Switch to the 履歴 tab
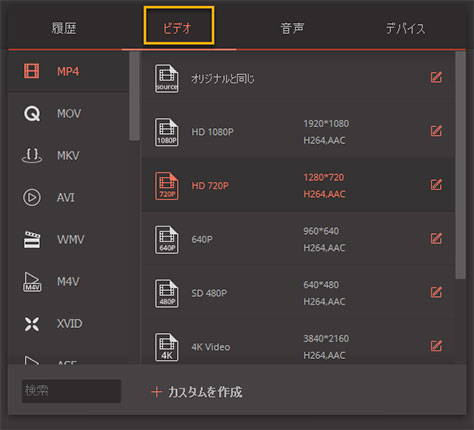 [64, 28]
